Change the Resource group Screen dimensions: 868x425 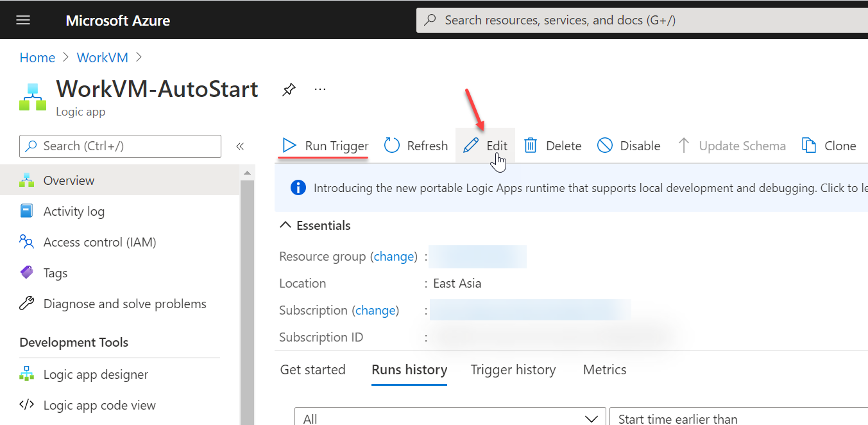tap(394, 256)
